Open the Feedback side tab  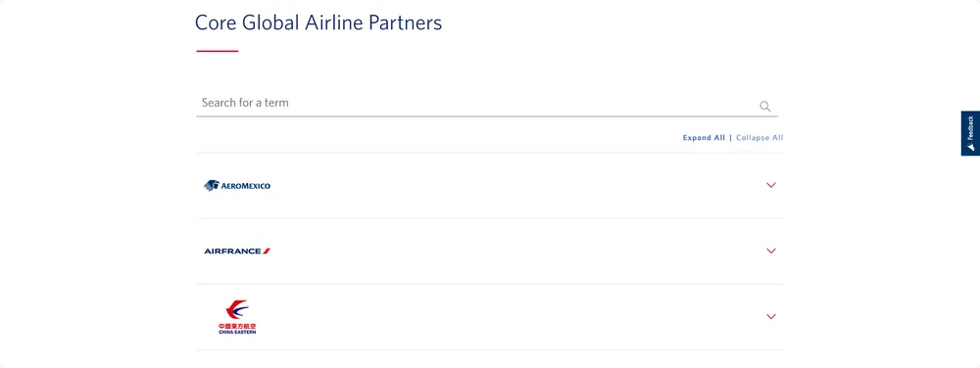pos(970,133)
